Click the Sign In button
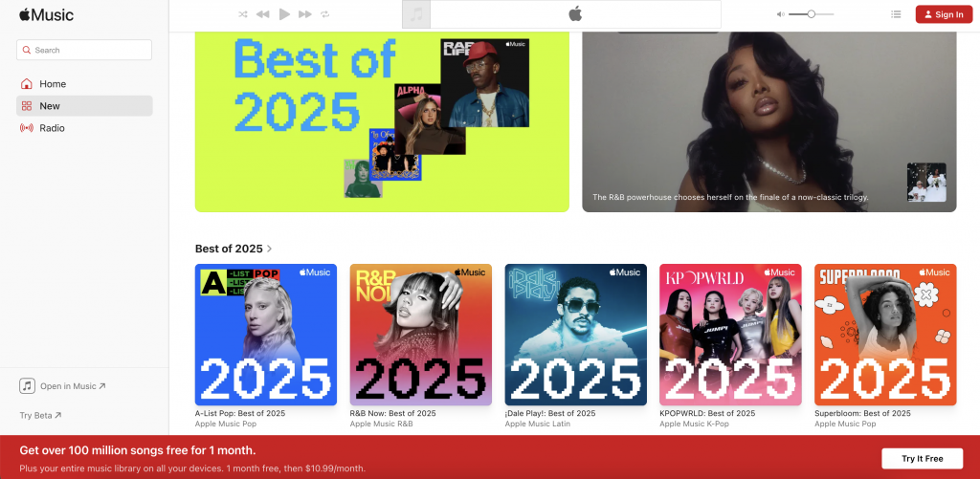980x479 pixels. [943, 14]
